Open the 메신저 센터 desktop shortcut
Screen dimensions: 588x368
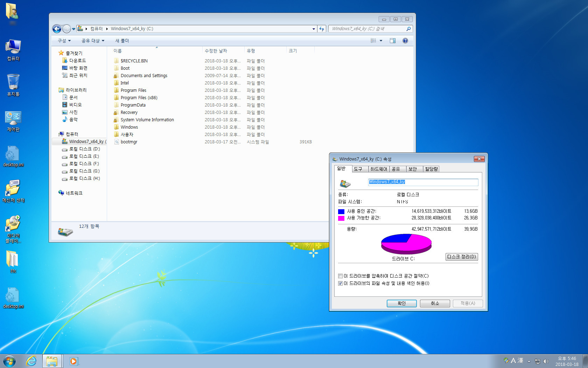(x=13, y=191)
